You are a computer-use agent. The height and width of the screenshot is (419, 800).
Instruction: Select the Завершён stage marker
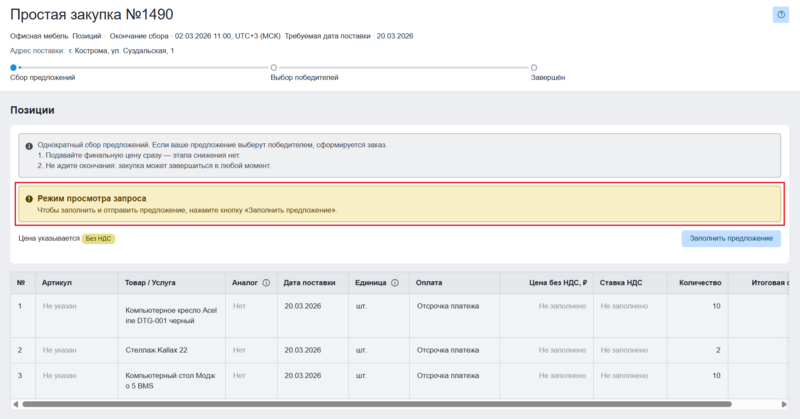click(534, 67)
